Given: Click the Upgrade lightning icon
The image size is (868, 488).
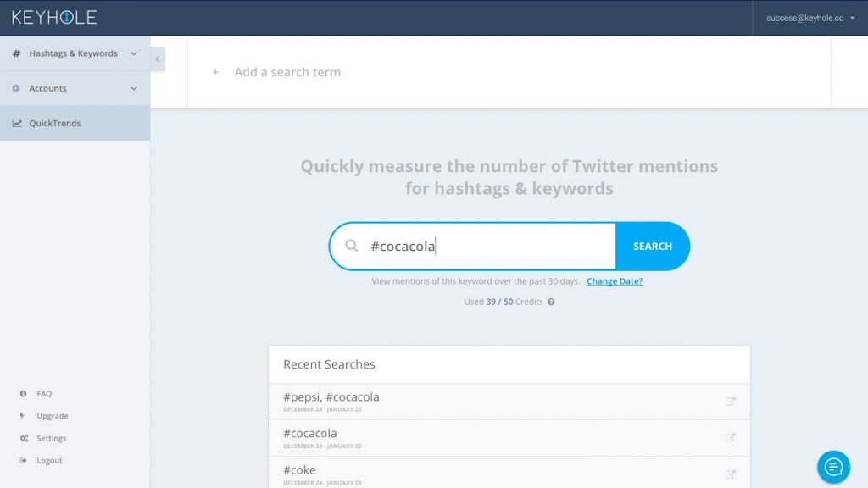Looking at the screenshot, I should click(x=22, y=415).
